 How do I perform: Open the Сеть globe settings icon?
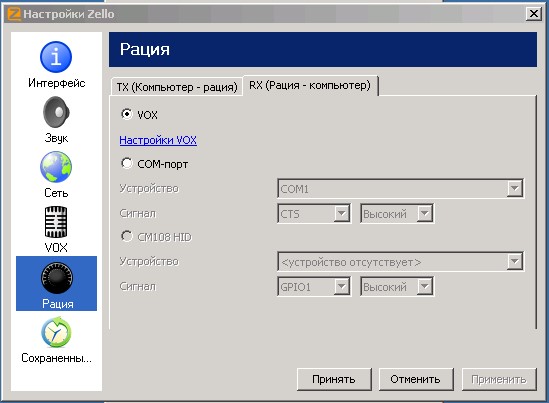coord(56,167)
